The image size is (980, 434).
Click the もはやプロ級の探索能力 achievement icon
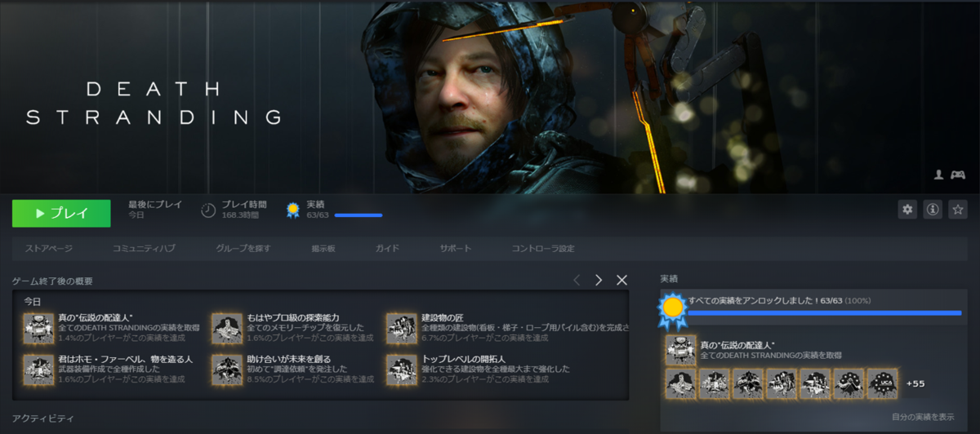(226, 328)
